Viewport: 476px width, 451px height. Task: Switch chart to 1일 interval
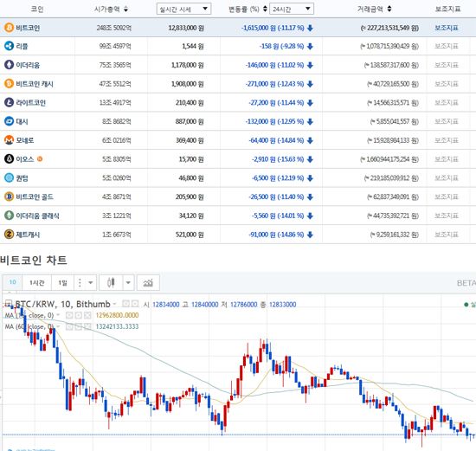(x=62, y=283)
